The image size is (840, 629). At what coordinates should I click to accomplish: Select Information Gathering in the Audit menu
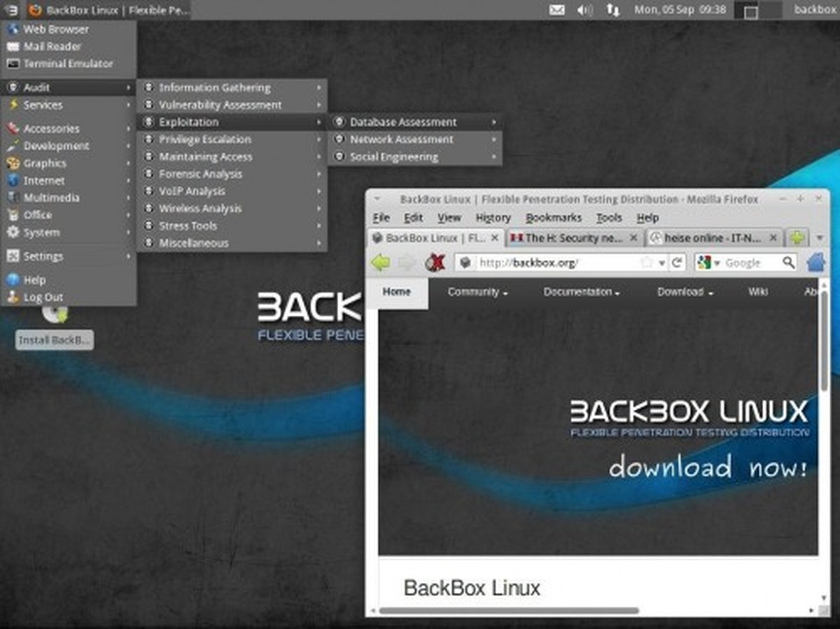click(232, 88)
